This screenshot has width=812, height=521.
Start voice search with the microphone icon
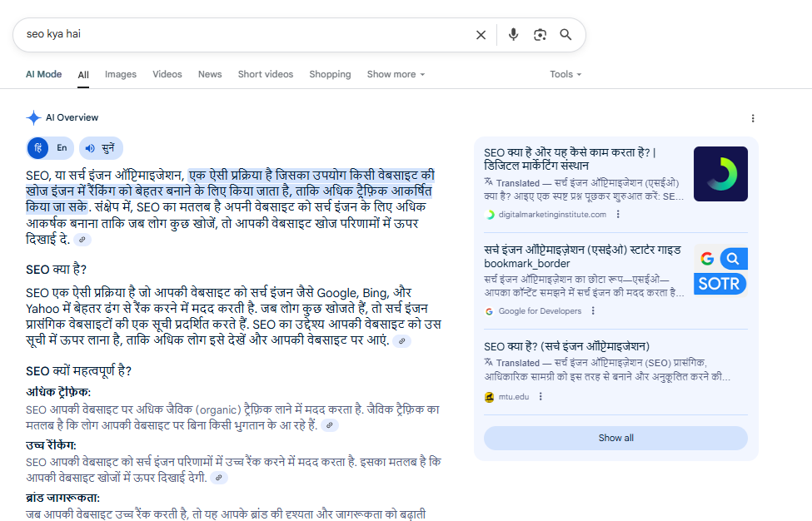[x=513, y=35]
